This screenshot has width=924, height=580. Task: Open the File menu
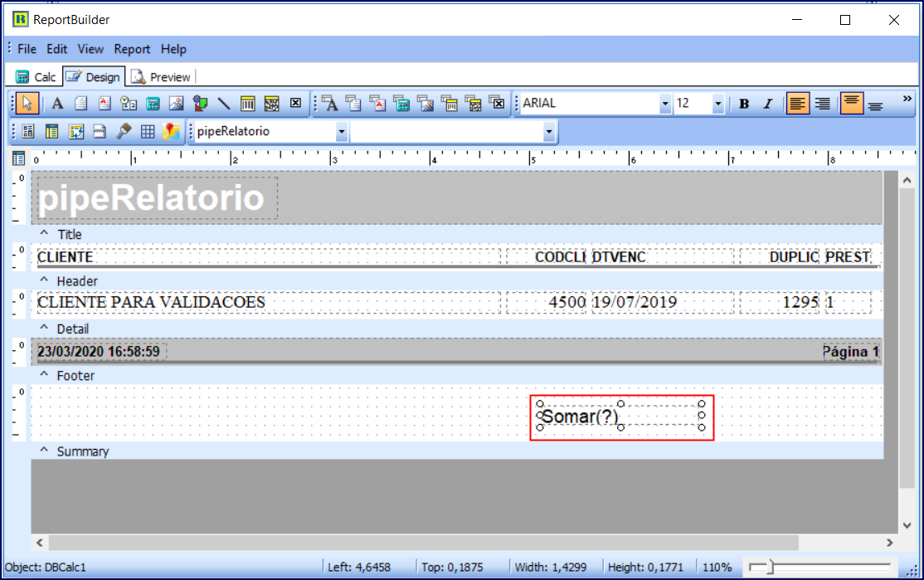27,49
